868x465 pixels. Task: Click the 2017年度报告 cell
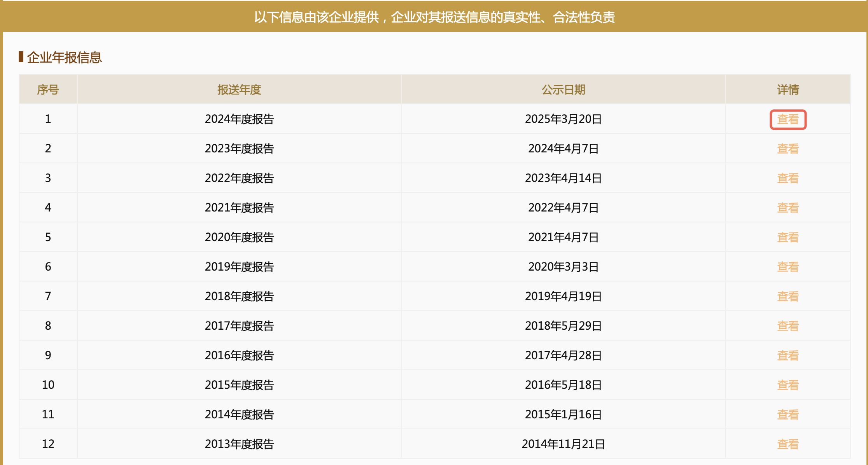click(x=239, y=326)
